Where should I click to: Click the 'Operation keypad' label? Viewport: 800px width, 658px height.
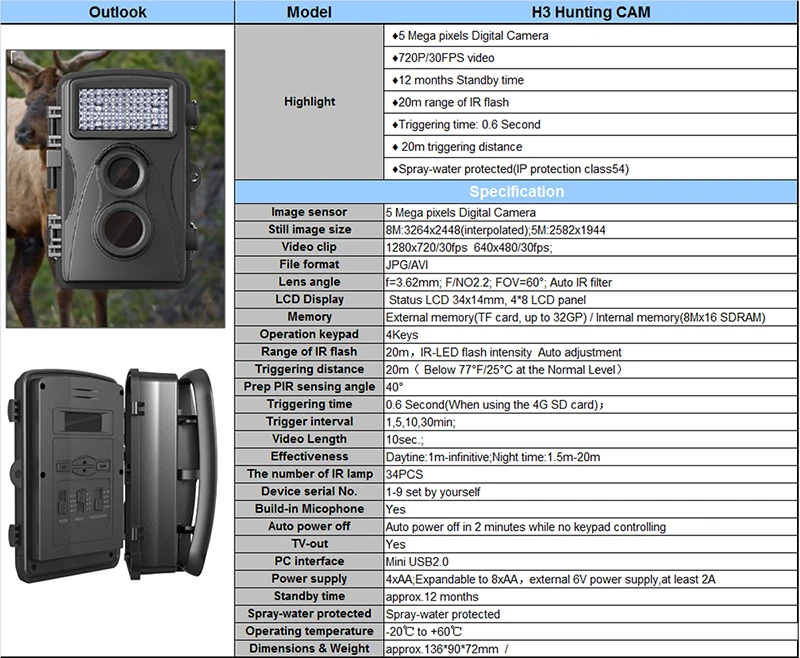click(x=309, y=334)
